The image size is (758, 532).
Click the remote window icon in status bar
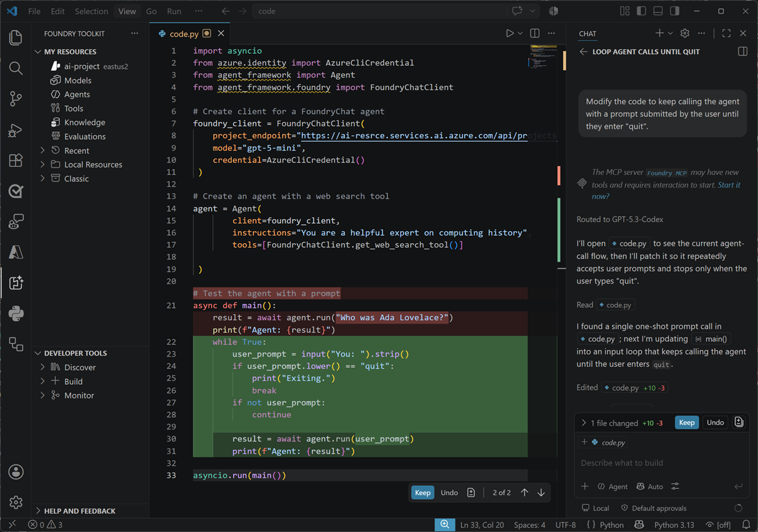pos(11,525)
